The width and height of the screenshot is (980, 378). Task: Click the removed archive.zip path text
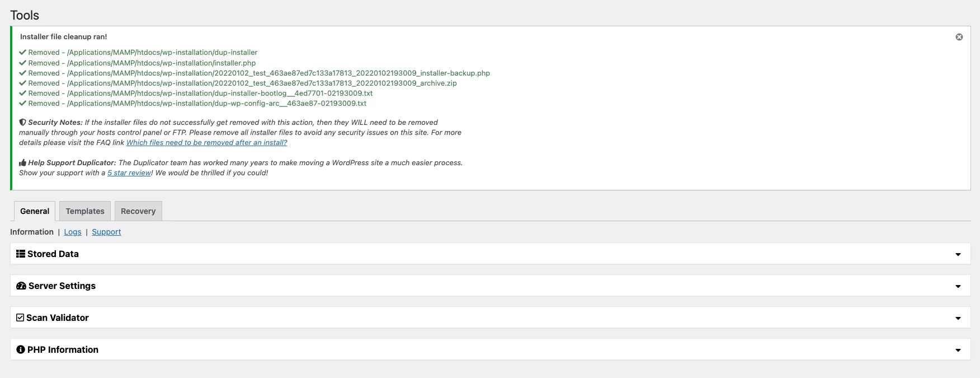coord(262,83)
